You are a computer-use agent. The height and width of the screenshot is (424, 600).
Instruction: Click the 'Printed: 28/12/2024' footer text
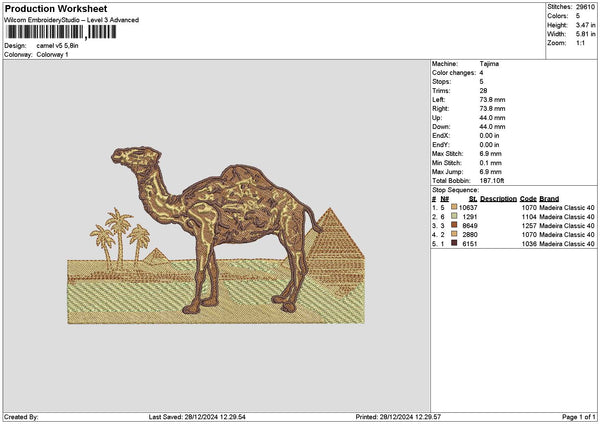pos(398,417)
